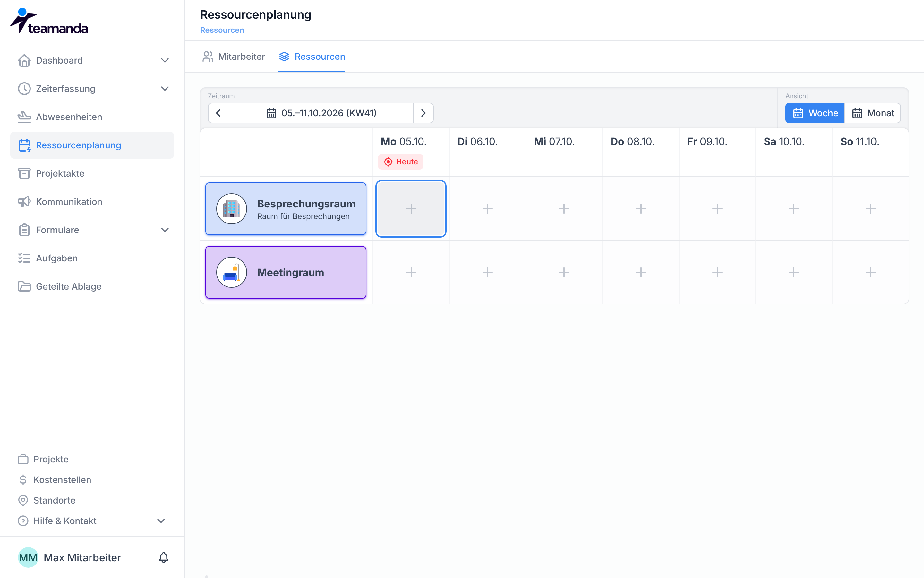
Task: Open Abwesenheiten in sidebar
Action: click(x=92, y=117)
